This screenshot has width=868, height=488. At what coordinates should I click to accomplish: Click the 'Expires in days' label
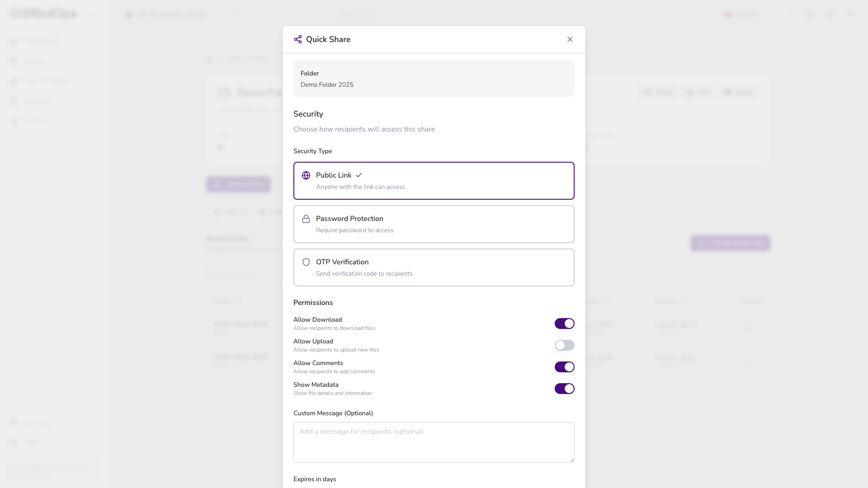click(314, 479)
